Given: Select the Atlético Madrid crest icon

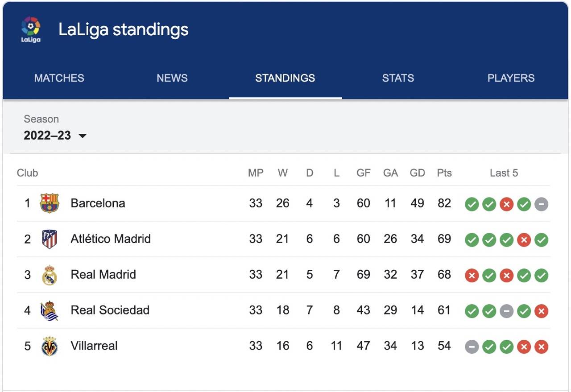Looking at the screenshot, I should [x=50, y=239].
